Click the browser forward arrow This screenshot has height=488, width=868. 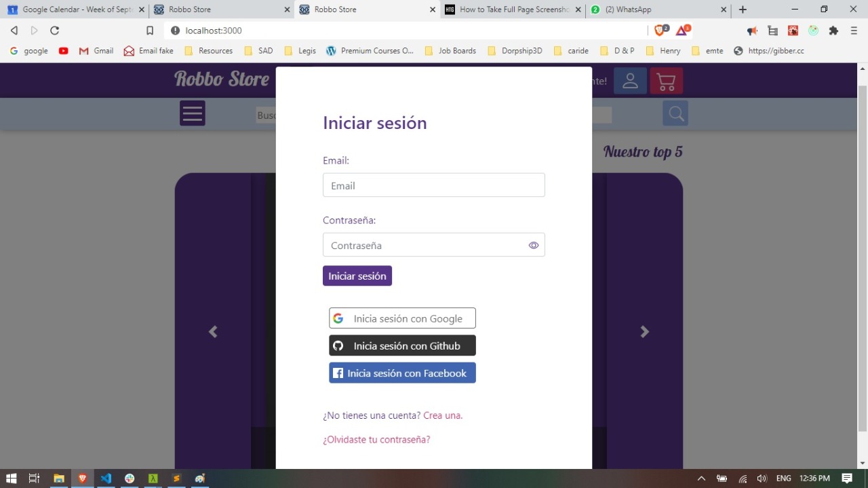[35, 31]
